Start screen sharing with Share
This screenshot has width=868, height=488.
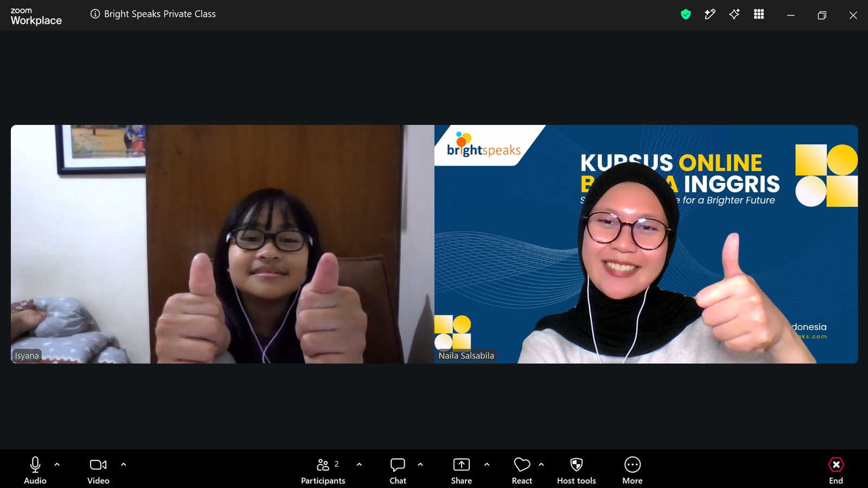point(462,470)
